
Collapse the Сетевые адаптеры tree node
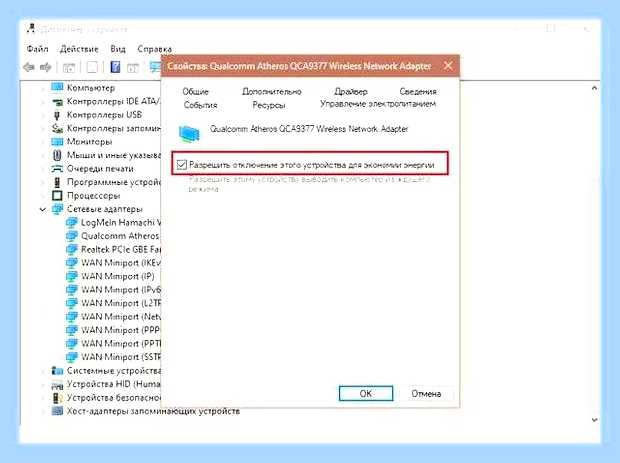(x=43, y=209)
